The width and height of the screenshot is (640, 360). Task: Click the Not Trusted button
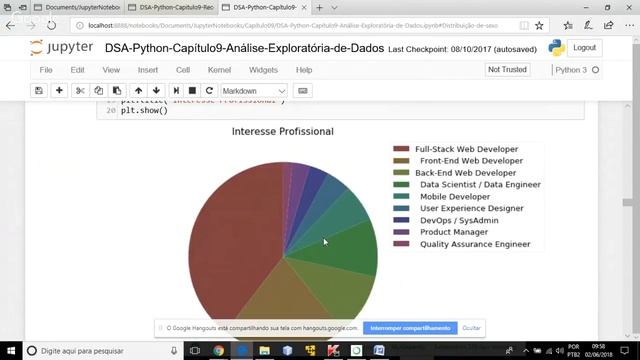tap(507, 70)
